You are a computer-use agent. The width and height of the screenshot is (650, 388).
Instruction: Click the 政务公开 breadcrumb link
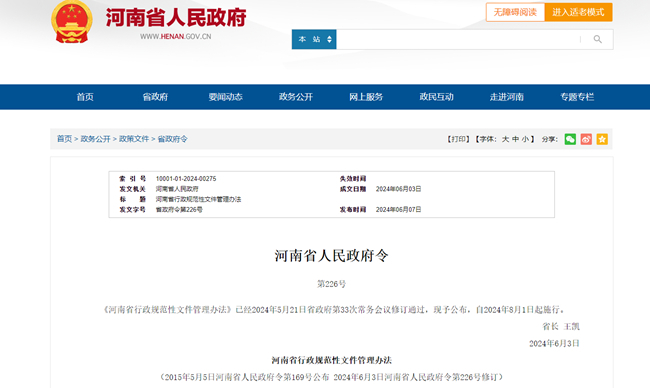point(95,139)
